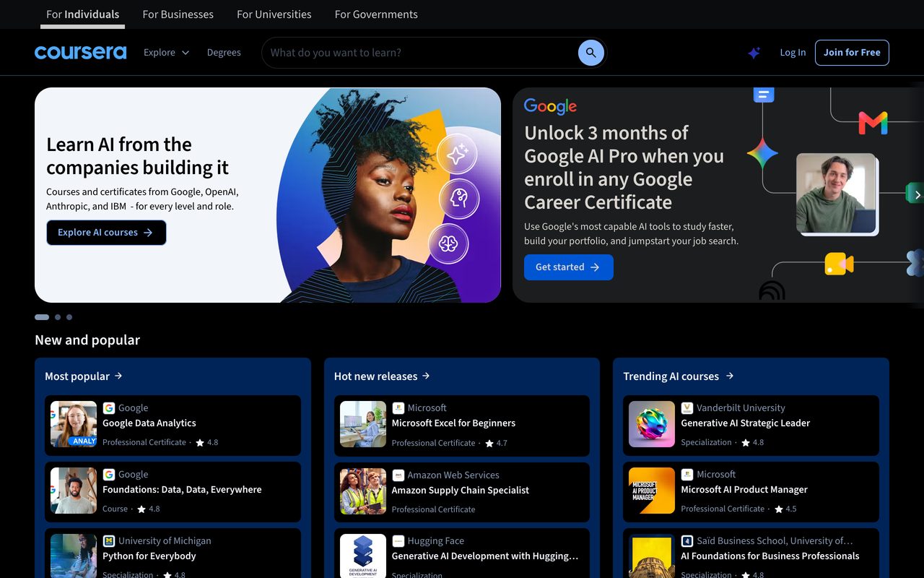Click the Get started button
Image resolution: width=924 pixels, height=578 pixels.
569,267
